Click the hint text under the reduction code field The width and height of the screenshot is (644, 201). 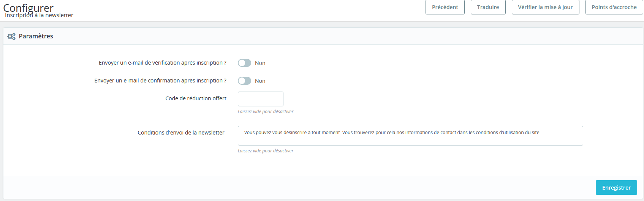pyautogui.click(x=266, y=112)
